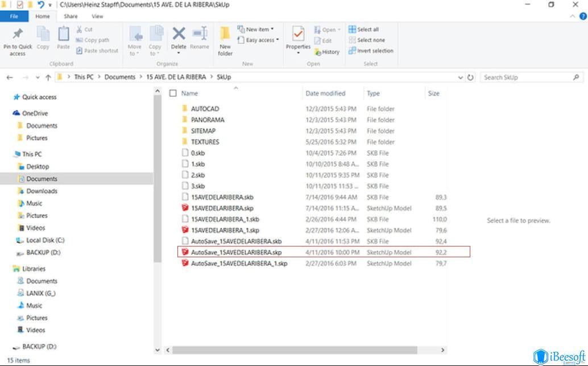The height and width of the screenshot is (366, 588).
Task: Go up one folder level
Action: point(48,77)
